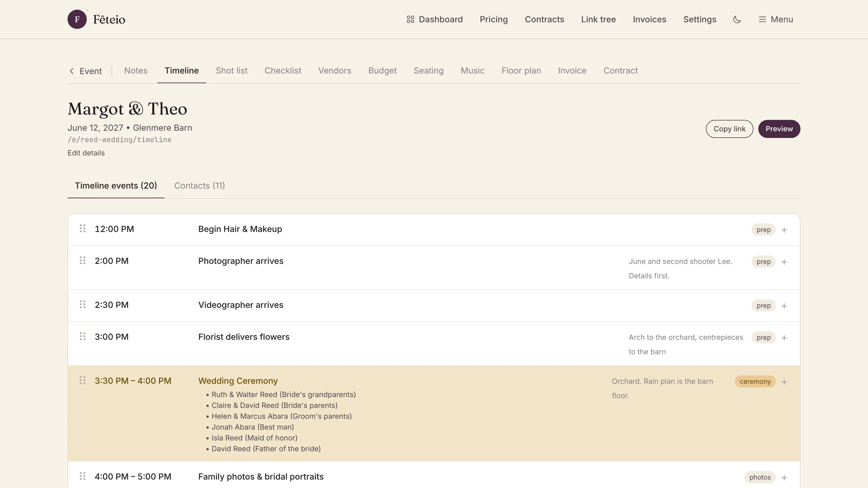Screen dimensions: 868x488
Task: Open the Seating tab
Action: click(x=429, y=71)
